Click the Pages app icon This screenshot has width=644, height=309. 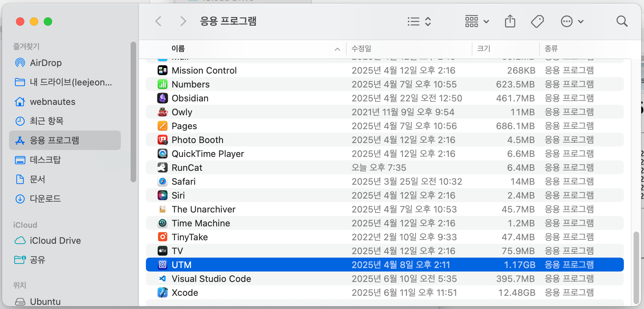click(x=163, y=126)
